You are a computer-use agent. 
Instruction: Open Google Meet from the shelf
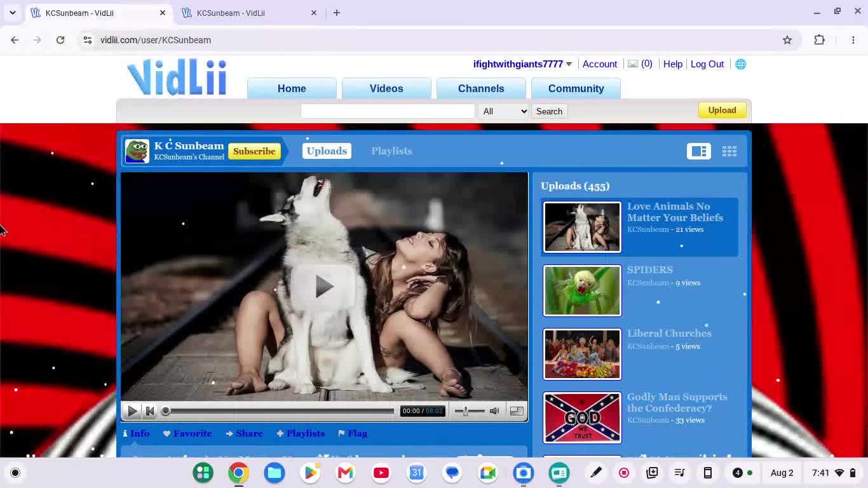click(488, 473)
